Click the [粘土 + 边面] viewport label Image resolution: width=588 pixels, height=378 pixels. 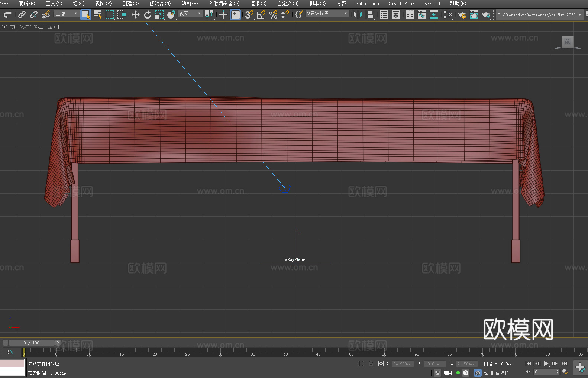tap(46, 27)
